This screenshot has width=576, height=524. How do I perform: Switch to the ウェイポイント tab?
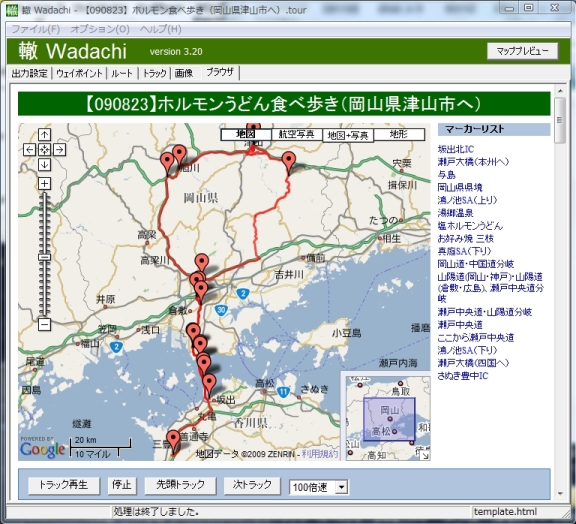[x=79, y=73]
